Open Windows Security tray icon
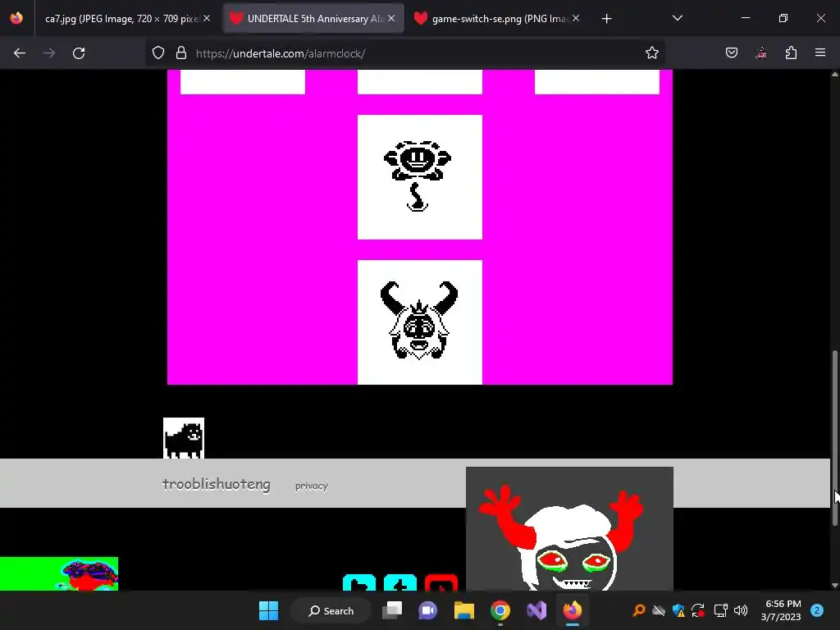This screenshot has width=840, height=630. [678, 610]
